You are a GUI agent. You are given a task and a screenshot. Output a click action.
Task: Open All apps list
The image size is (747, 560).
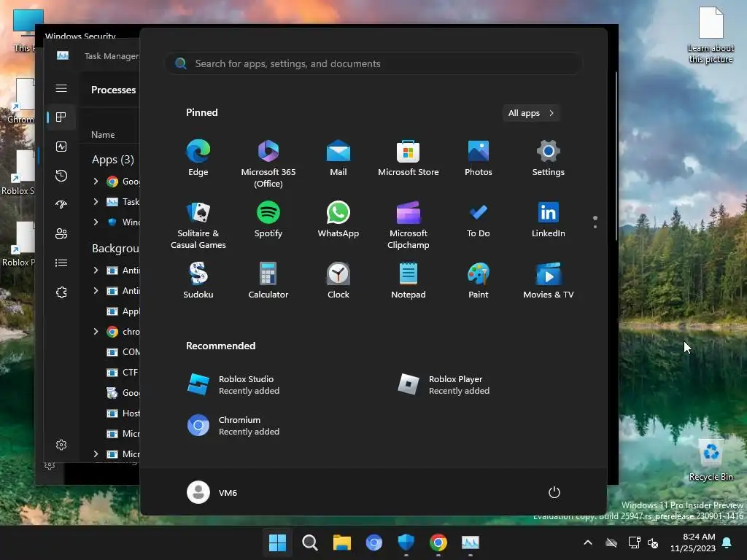click(x=531, y=113)
